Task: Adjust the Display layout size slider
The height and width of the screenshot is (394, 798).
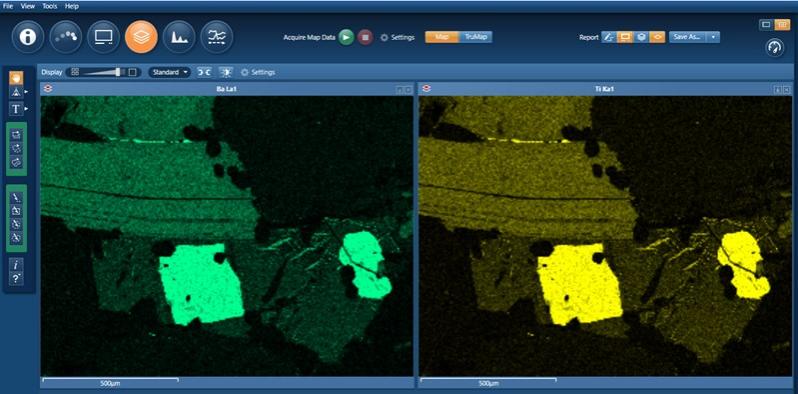Action: pos(103,72)
